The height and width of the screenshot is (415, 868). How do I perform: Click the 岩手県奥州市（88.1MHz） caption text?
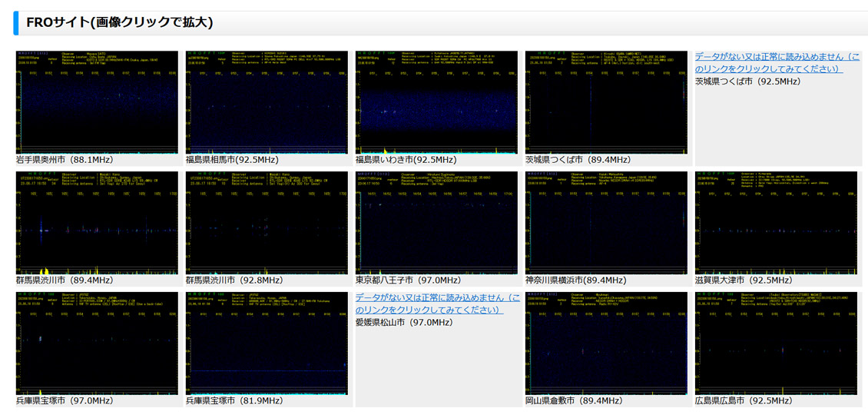65,160
